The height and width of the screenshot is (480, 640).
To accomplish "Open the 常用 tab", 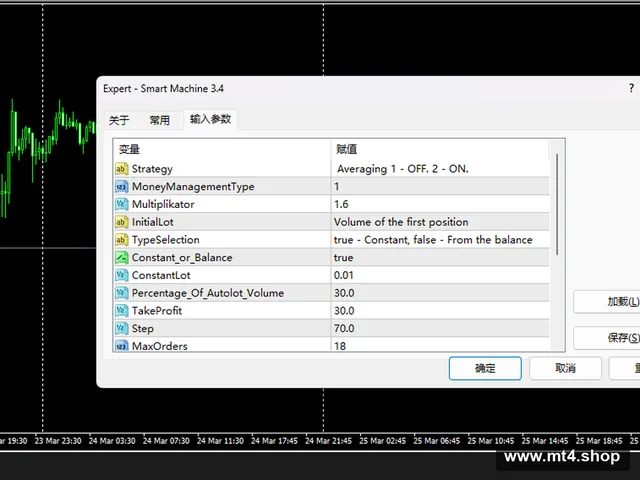I will click(x=159, y=120).
